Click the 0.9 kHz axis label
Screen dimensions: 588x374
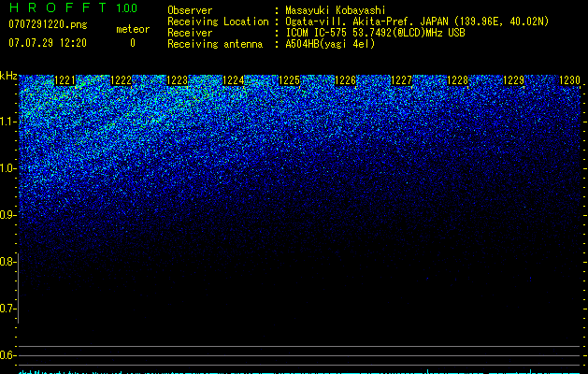click(7, 215)
